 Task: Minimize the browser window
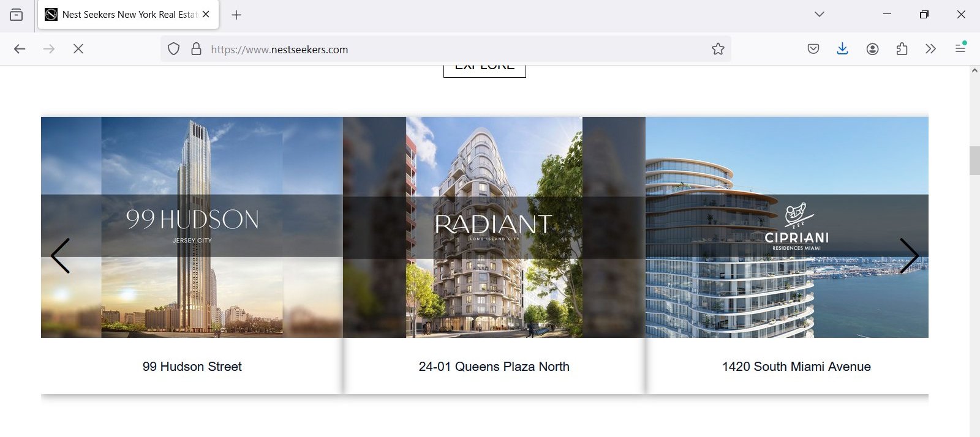pos(887,14)
